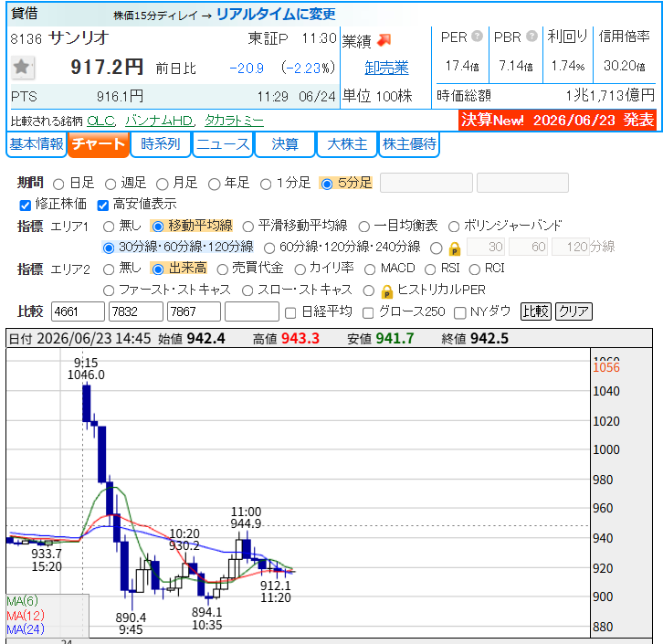Open the 株主優待 tab
Image resolution: width=663 pixels, height=644 pixels.
pos(409,144)
